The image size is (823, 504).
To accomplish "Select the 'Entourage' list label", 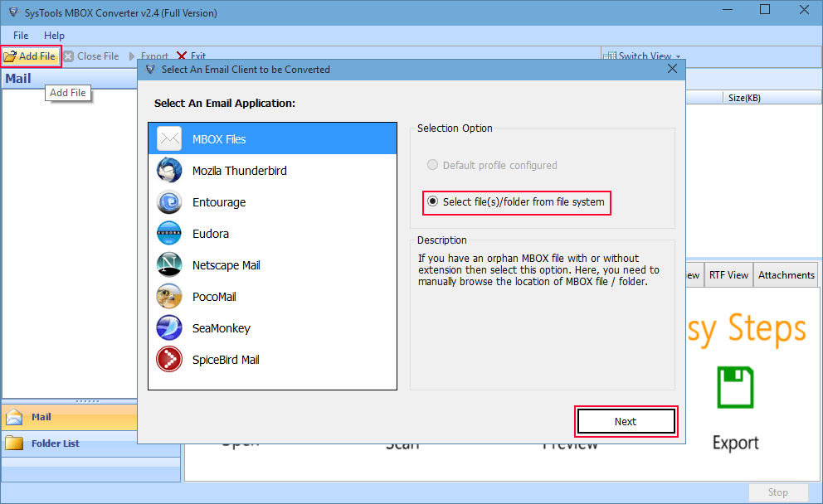I will (219, 202).
